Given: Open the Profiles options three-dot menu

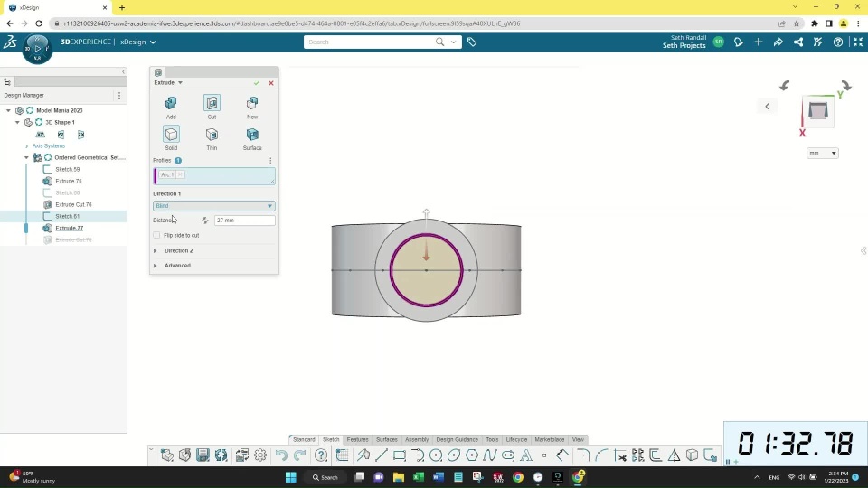Looking at the screenshot, I should 270,161.
